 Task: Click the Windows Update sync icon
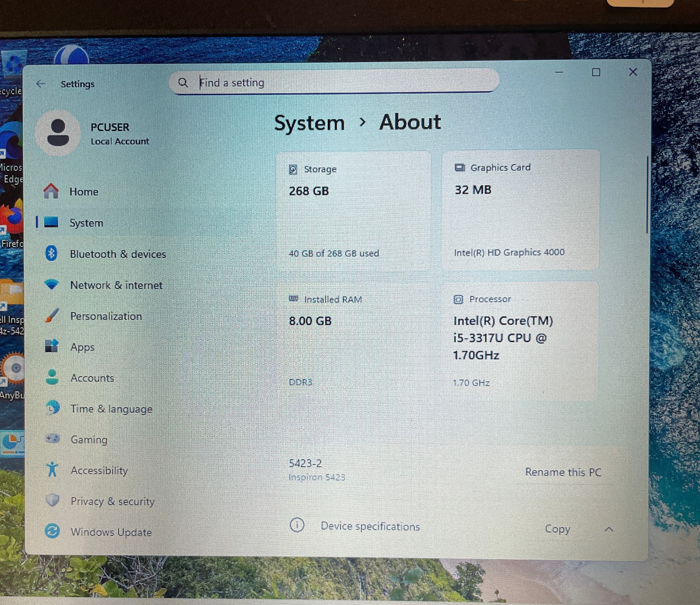(x=52, y=531)
